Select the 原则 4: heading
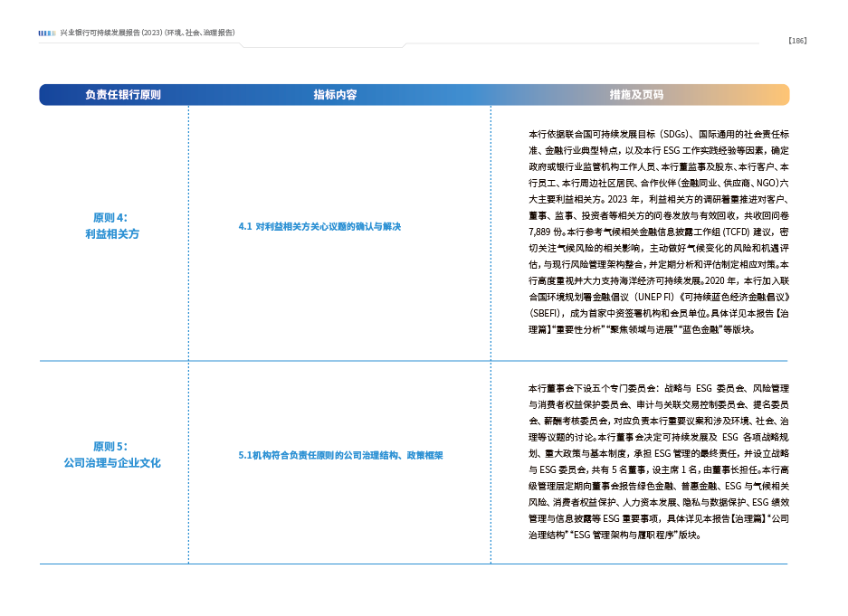This screenshot has width=848, height=616. coord(110,217)
